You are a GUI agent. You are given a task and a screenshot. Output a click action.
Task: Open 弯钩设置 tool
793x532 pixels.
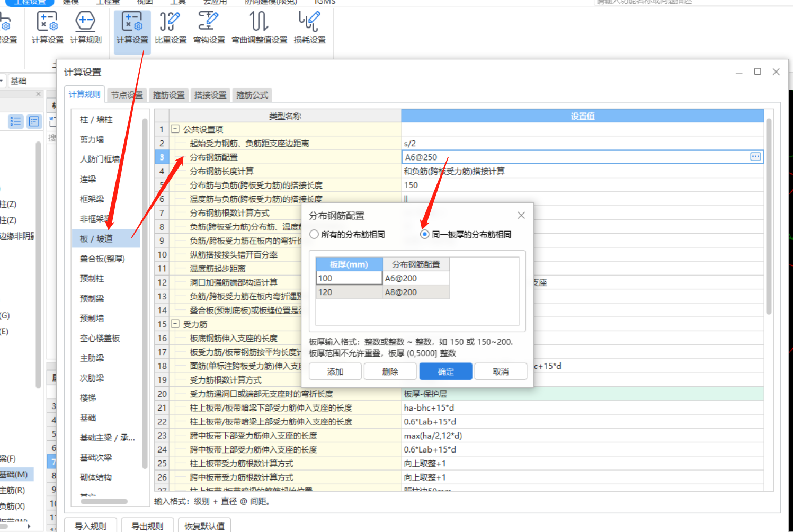click(x=209, y=29)
